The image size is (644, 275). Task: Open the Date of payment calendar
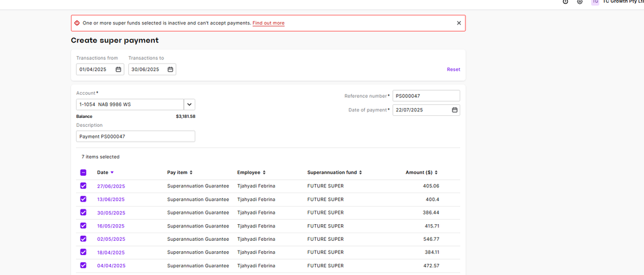coord(454,110)
